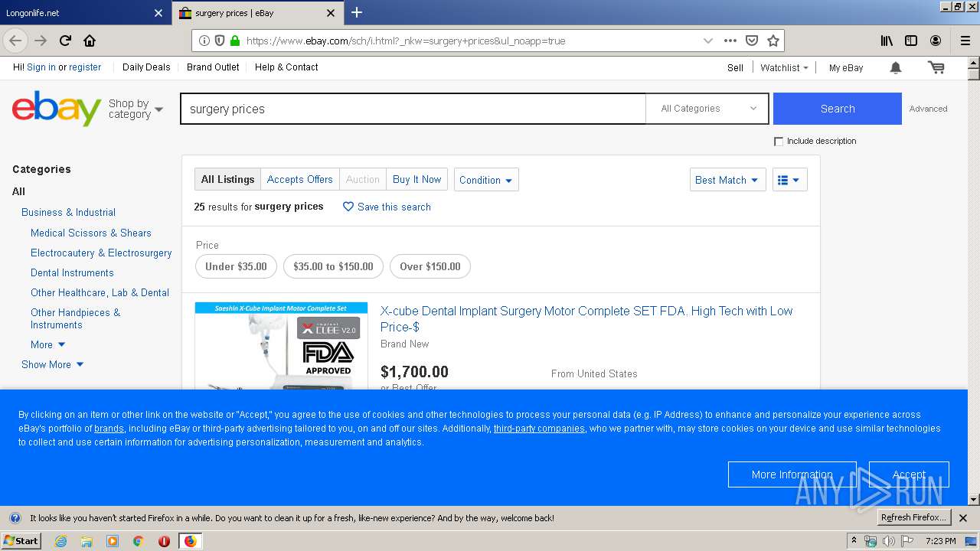This screenshot has height=551, width=980.
Task: Filter by price Over $150.00
Action: (x=430, y=266)
